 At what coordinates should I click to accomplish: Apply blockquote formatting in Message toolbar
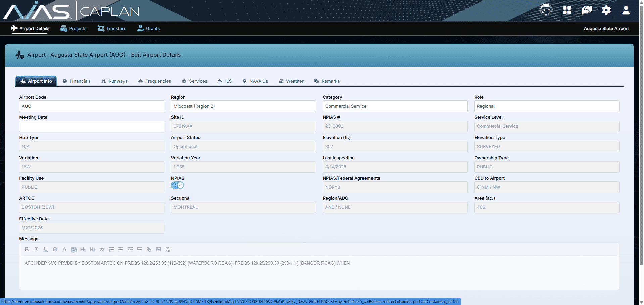coord(102,249)
